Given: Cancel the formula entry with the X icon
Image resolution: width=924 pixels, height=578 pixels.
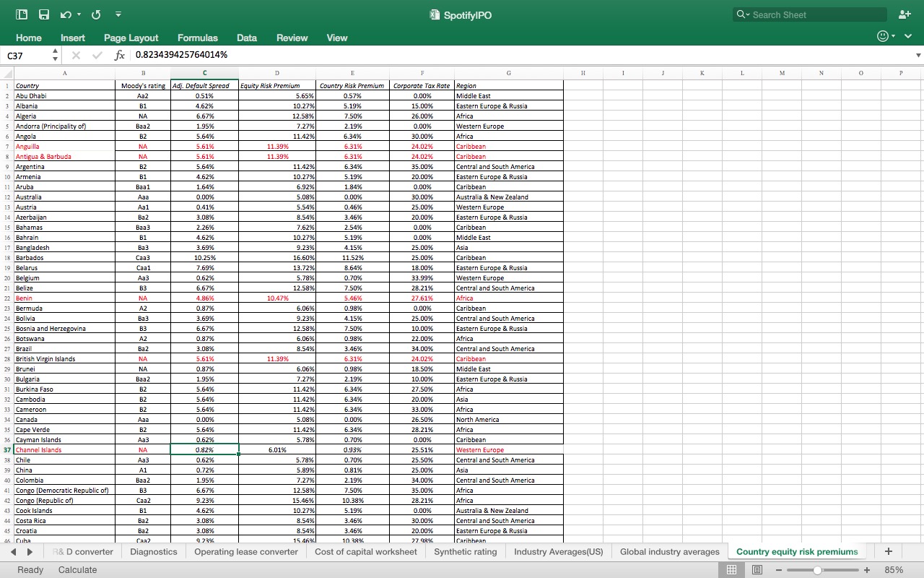Looking at the screenshot, I should click(x=75, y=55).
